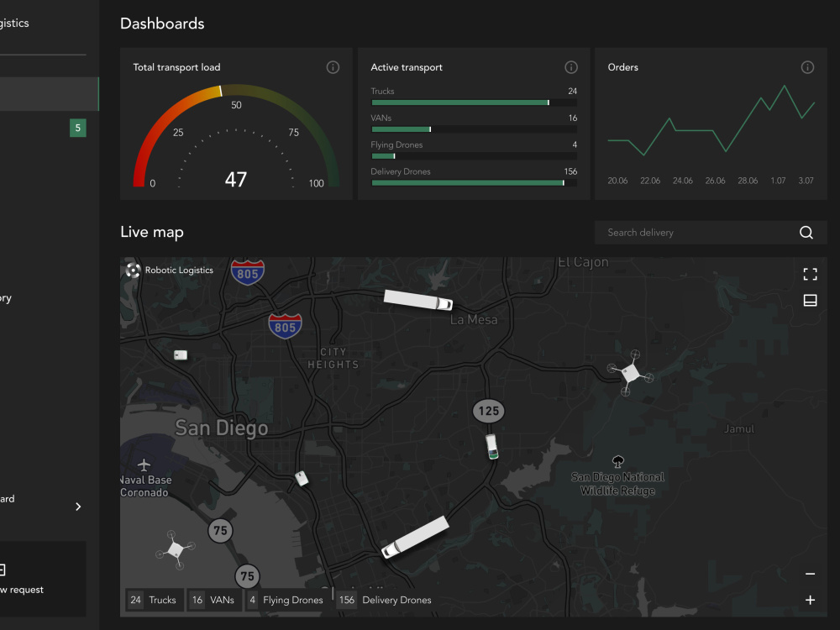Click the VANs progress bar
The height and width of the screenshot is (630, 840).
pyautogui.click(x=474, y=129)
